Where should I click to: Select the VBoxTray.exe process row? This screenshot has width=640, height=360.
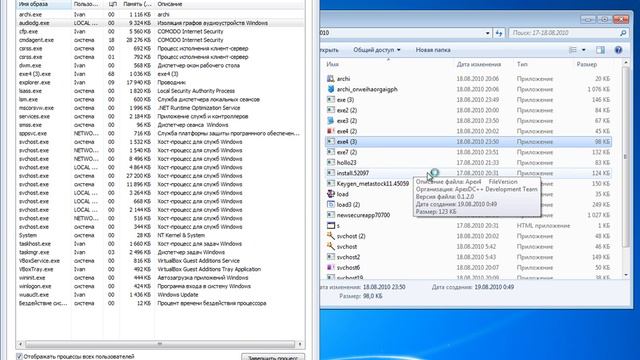(160, 269)
